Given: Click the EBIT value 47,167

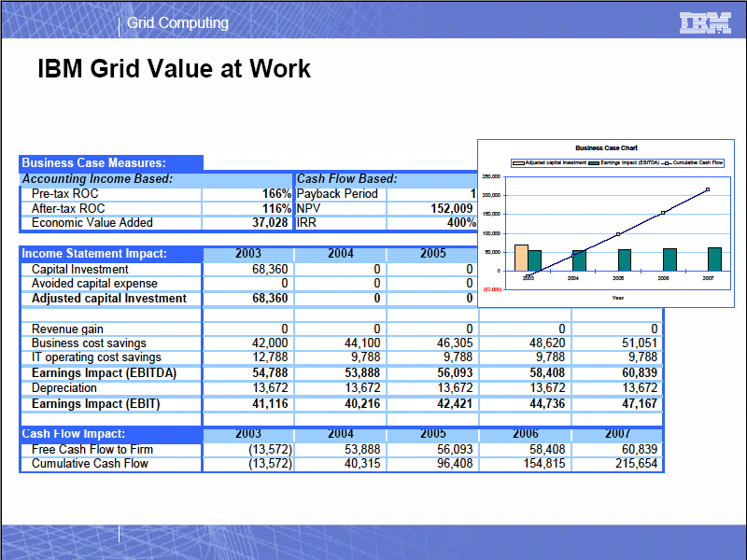Looking at the screenshot, I should [640, 404].
